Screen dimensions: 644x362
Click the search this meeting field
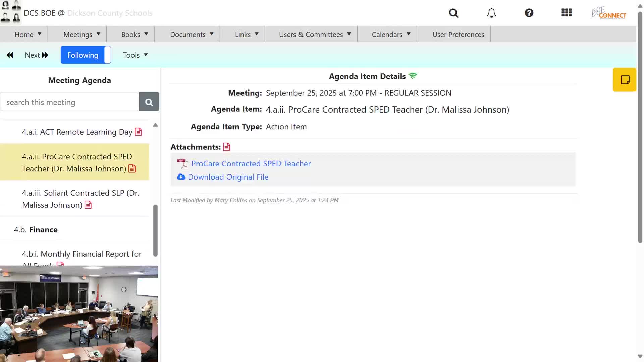70,102
